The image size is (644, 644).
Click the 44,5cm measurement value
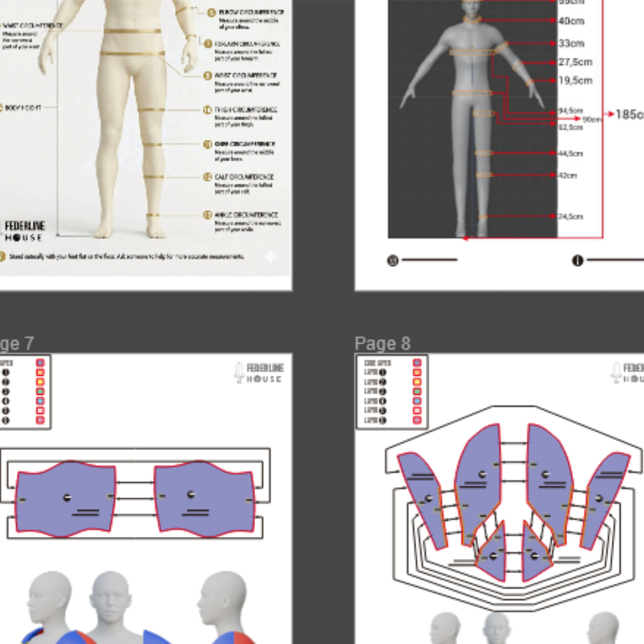(x=570, y=153)
